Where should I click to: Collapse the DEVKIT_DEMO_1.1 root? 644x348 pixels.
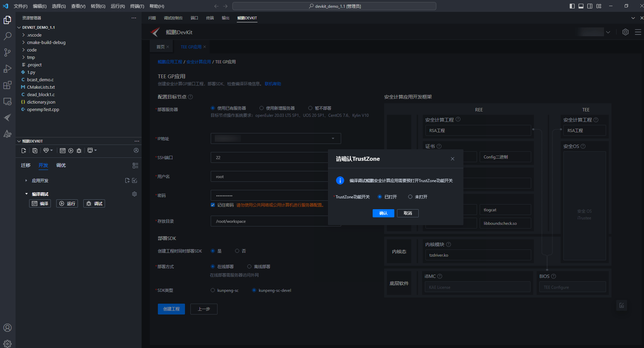point(19,27)
